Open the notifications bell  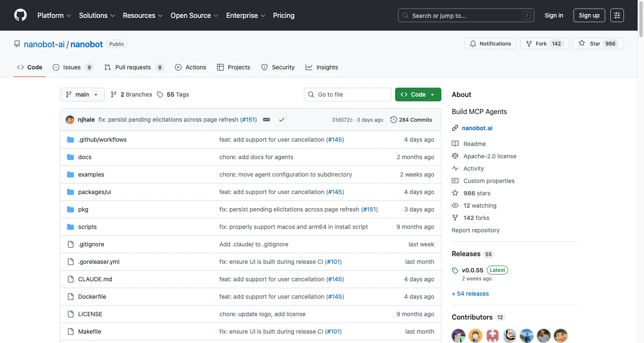point(473,43)
